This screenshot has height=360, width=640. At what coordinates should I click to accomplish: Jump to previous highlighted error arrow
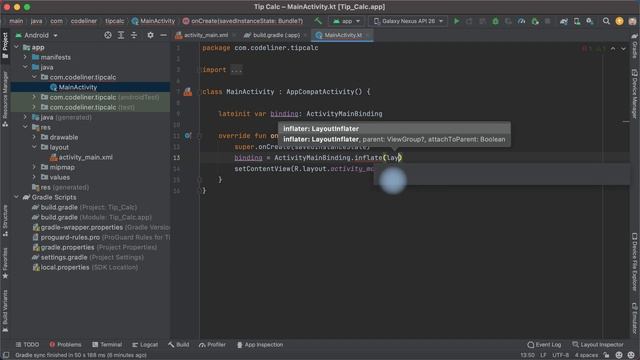pos(613,49)
